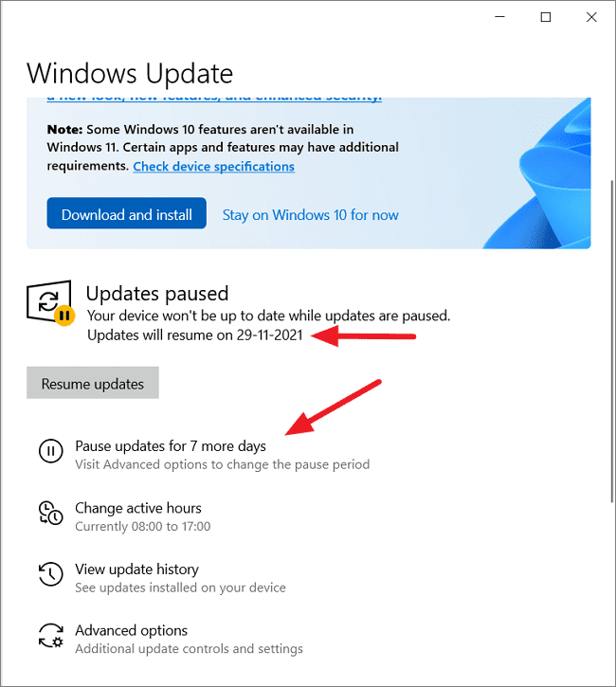Image resolution: width=616 pixels, height=687 pixels.
Task: Minimize the Windows Update window
Action: (x=499, y=17)
